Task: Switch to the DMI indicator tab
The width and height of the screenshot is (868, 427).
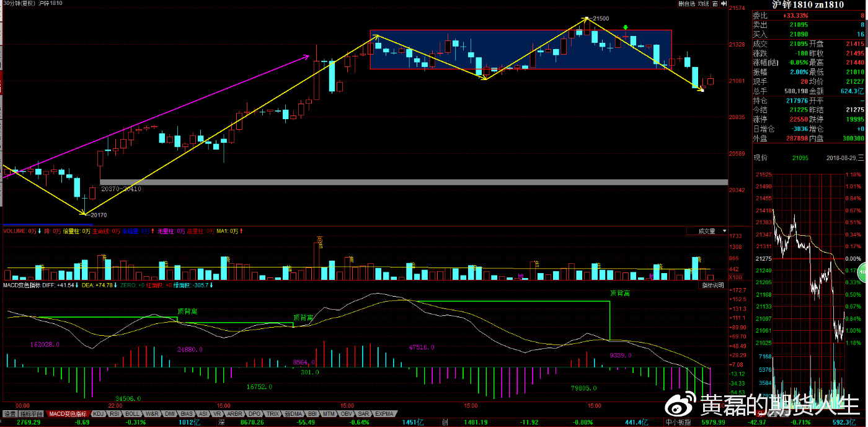Action: click(170, 413)
